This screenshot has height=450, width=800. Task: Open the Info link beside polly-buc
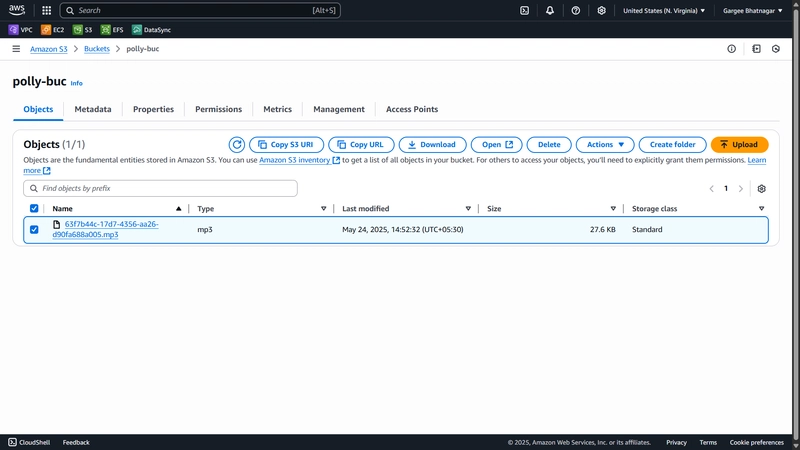pyautogui.click(x=77, y=83)
